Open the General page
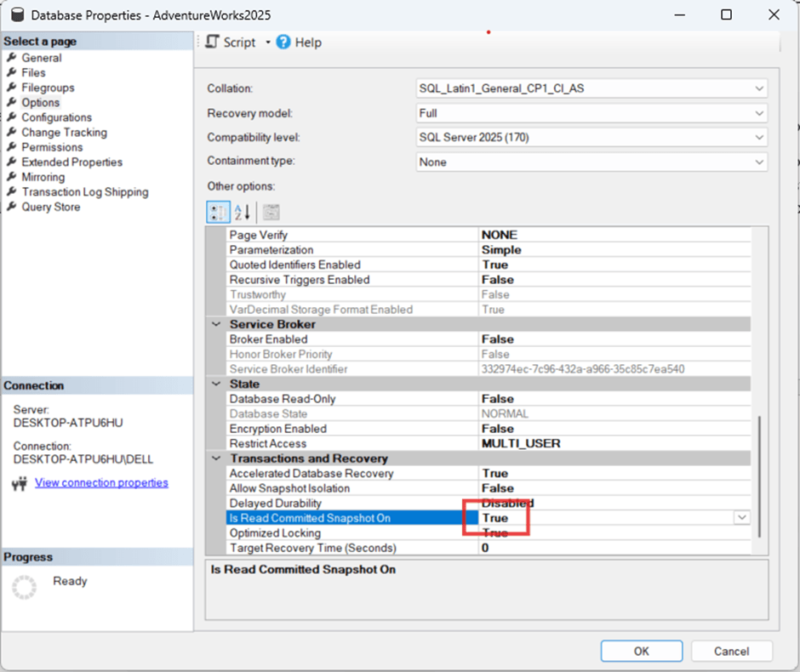Viewport: 800px width, 672px height. 42,58
